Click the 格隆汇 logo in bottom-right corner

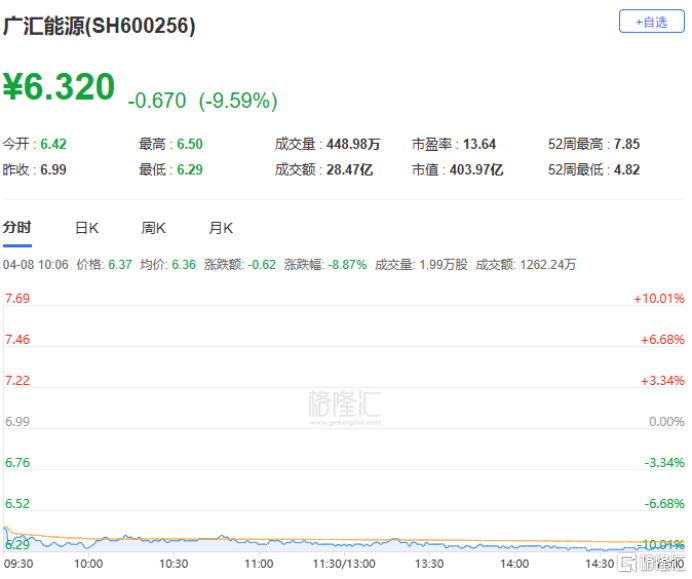(x=650, y=565)
